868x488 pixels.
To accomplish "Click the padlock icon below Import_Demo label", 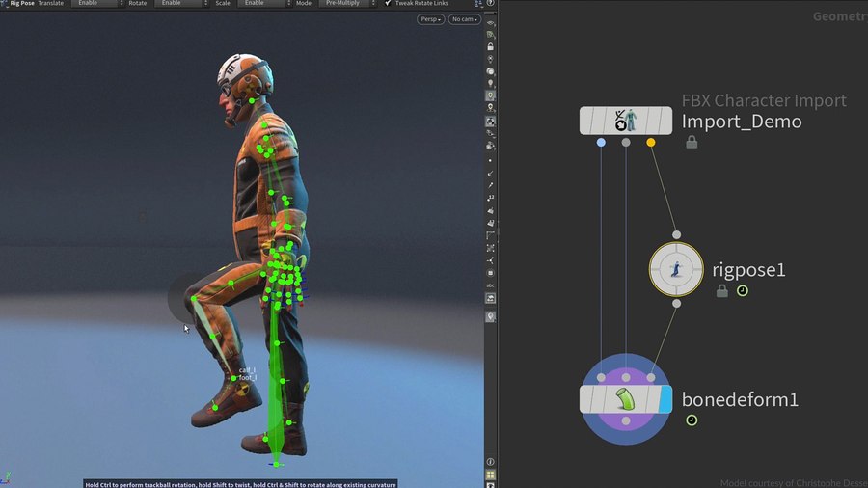I will [692, 142].
